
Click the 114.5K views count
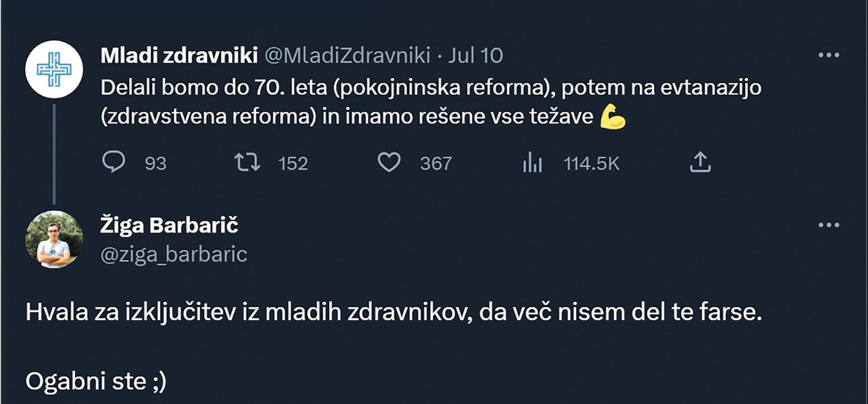tap(592, 163)
